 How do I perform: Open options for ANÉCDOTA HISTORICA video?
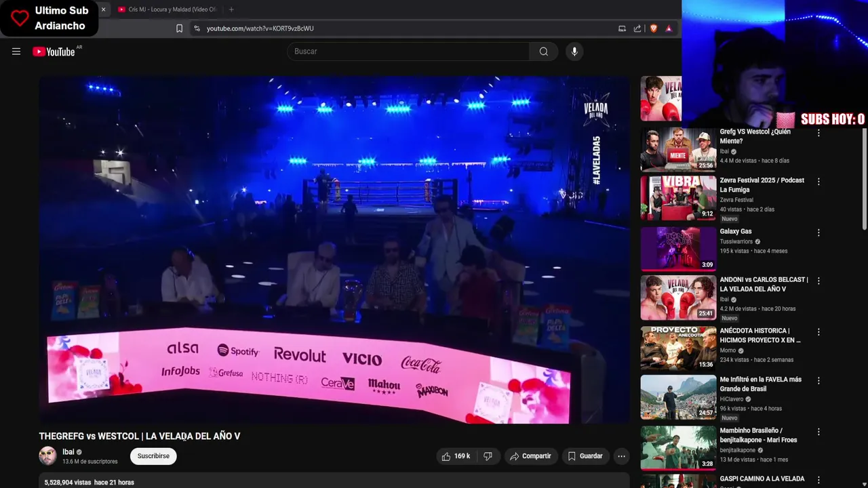click(x=818, y=332)
